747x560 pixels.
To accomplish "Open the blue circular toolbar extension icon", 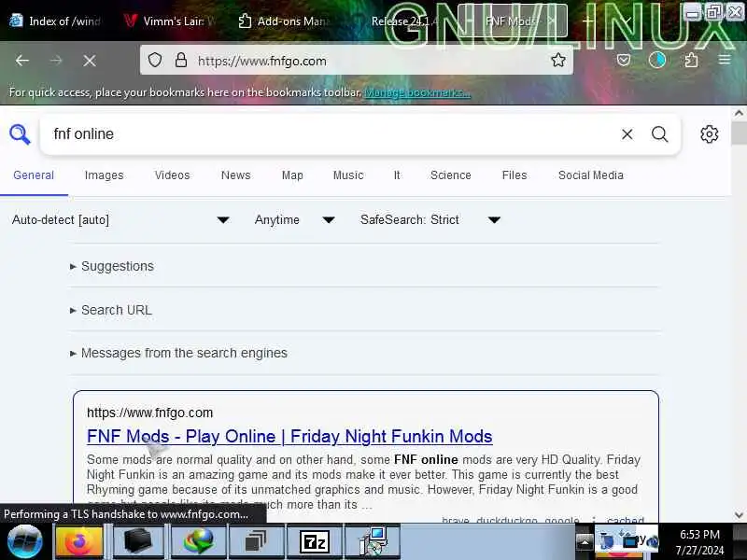I will pos(657,61).
